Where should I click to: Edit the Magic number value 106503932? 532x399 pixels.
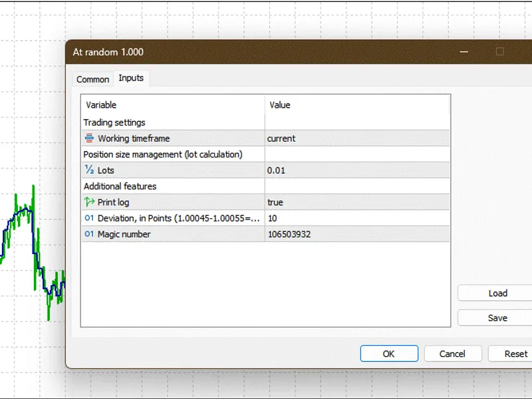coord(357,234)
